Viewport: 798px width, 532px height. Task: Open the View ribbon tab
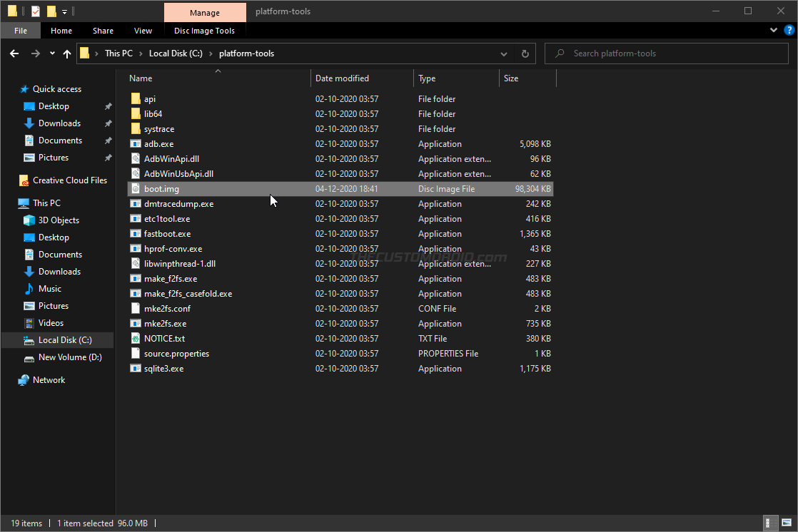click(143, 31)
